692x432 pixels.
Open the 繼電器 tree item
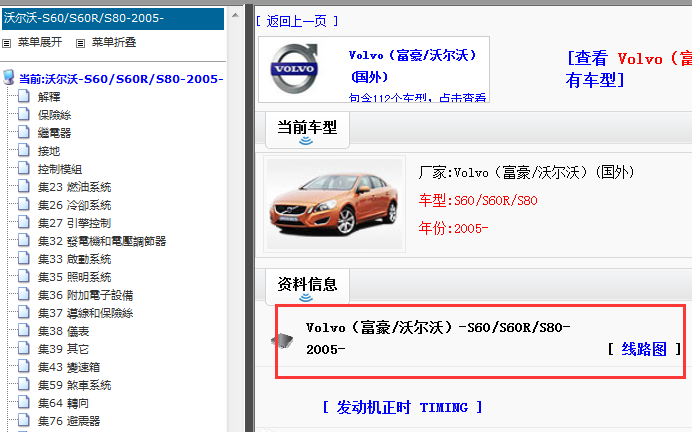[x=54, y=133]
